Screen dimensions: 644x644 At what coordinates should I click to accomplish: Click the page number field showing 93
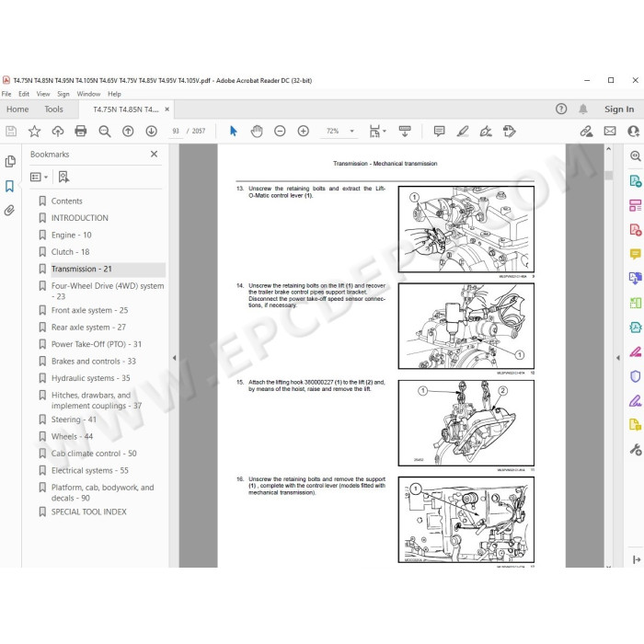click(x=176, y=131)
